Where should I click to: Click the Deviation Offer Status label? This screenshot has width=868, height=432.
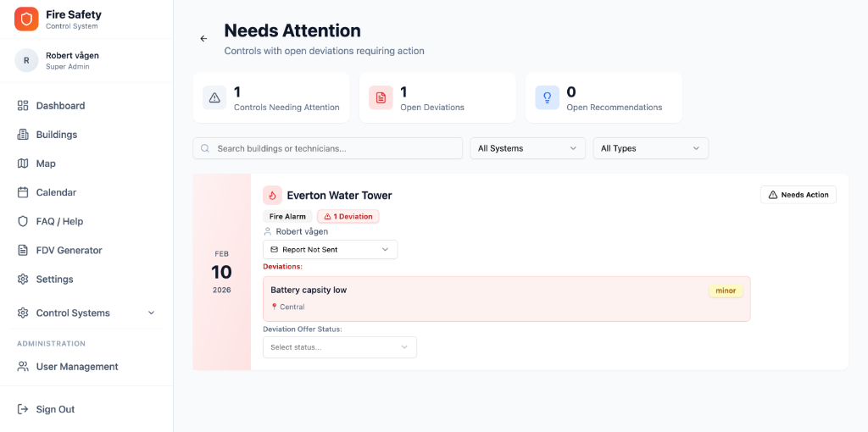click(x=303, y=330)
